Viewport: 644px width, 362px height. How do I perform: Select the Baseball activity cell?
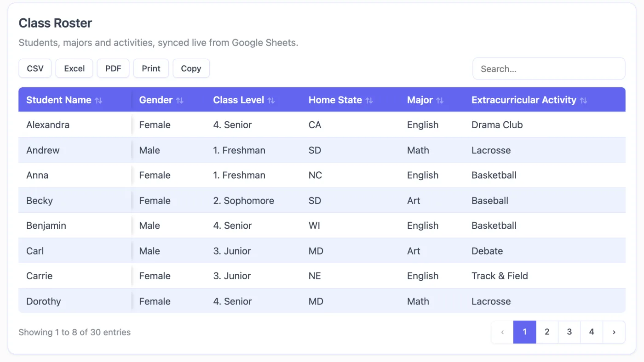point(490,201)
